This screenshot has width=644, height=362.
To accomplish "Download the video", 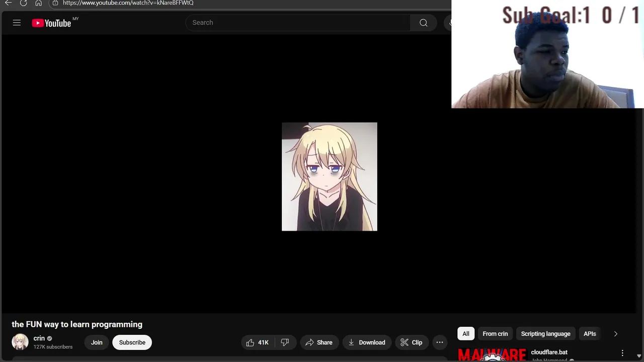I will pyautogui.click(x=367, y=342).
